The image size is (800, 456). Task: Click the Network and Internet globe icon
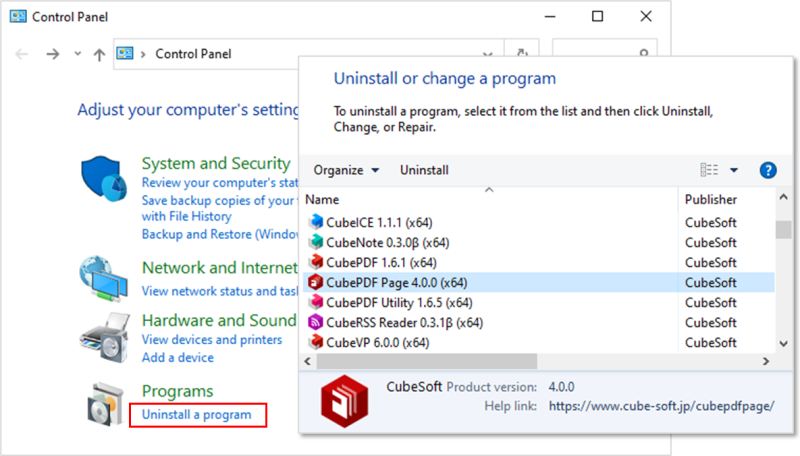coord(104,278)
